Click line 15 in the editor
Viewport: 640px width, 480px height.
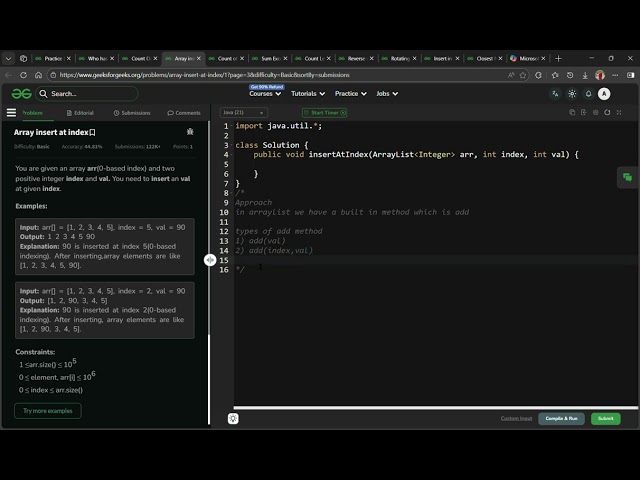(x=435, y=260)
